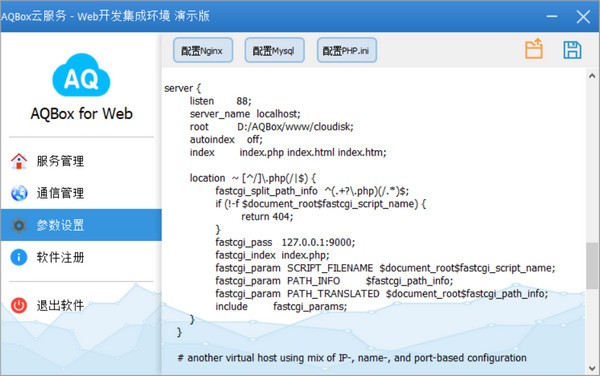This screenshot has height=376, width=600.
Task: Click the 'server {' line
Action: (x=183, y=88)
